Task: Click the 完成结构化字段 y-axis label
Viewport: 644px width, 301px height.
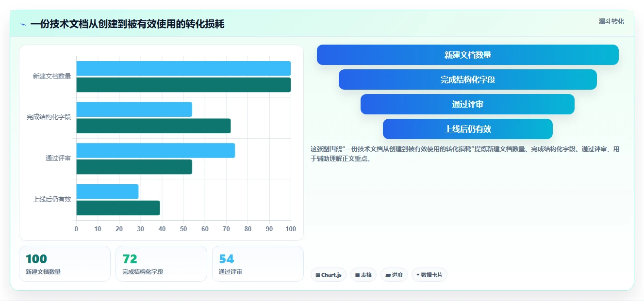Action: pos(49,117)
